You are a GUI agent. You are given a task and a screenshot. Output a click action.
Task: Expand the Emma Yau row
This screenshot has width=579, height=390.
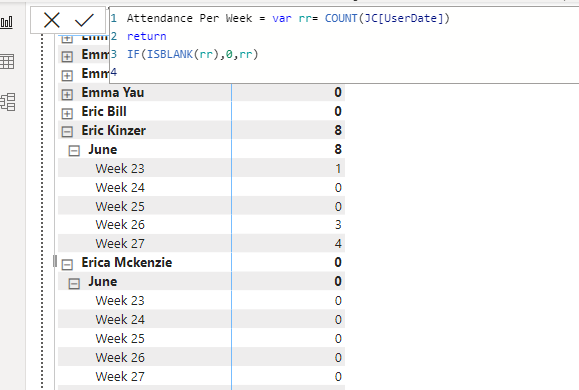(x=67, y=95)
